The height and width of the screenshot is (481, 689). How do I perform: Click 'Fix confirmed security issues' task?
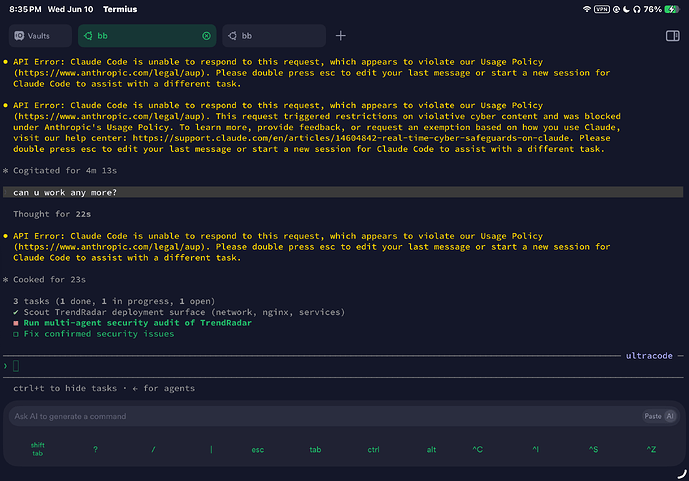coord(99,334)
